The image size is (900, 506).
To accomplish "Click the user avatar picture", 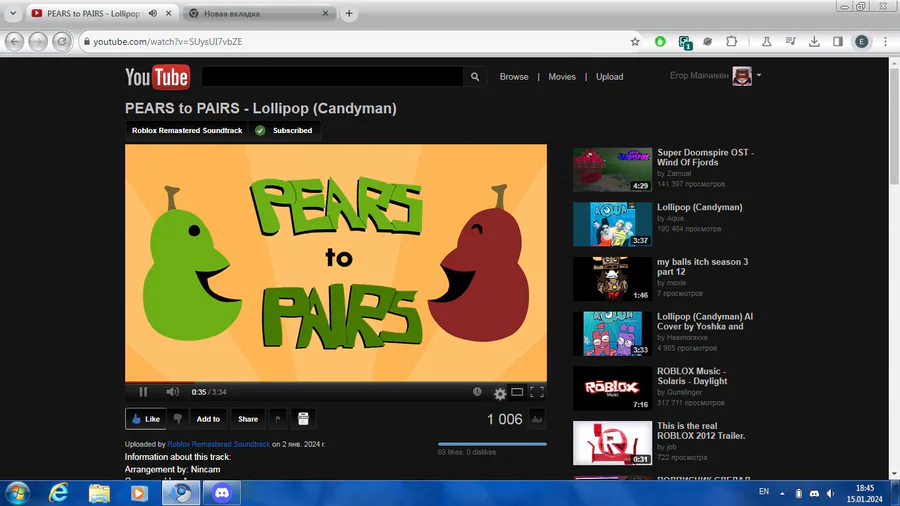I will [742, 76].
